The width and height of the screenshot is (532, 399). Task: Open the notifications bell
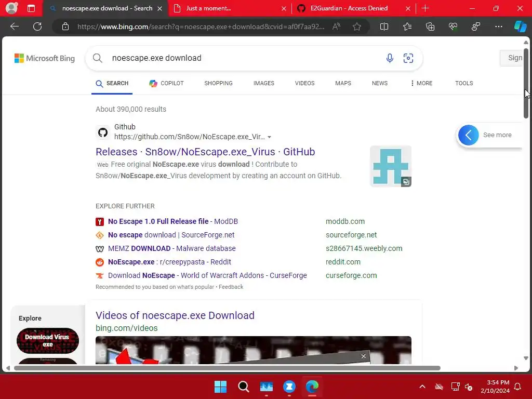(x=518, y=387)
